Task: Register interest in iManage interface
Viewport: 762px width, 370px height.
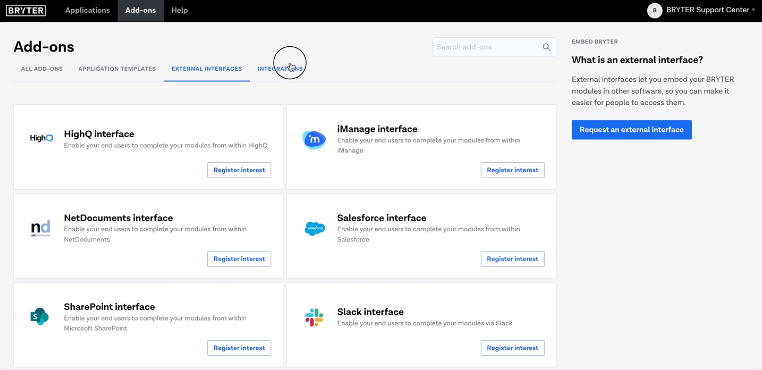Action: pos(512,170)
